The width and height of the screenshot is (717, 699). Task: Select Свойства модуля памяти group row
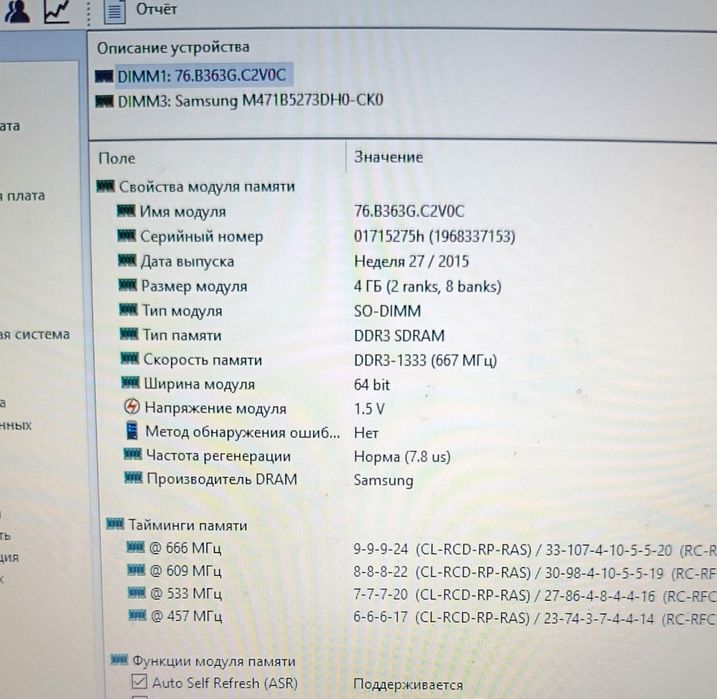point(207,187)
